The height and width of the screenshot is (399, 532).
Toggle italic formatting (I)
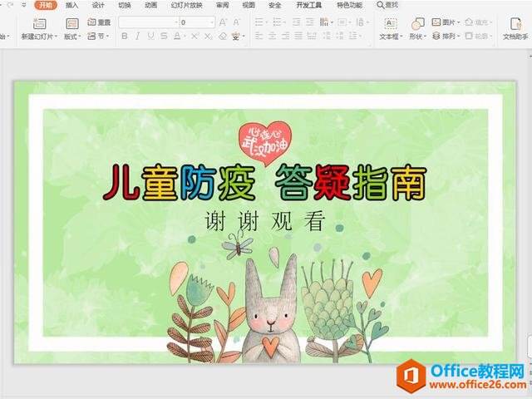coord(137,36)
